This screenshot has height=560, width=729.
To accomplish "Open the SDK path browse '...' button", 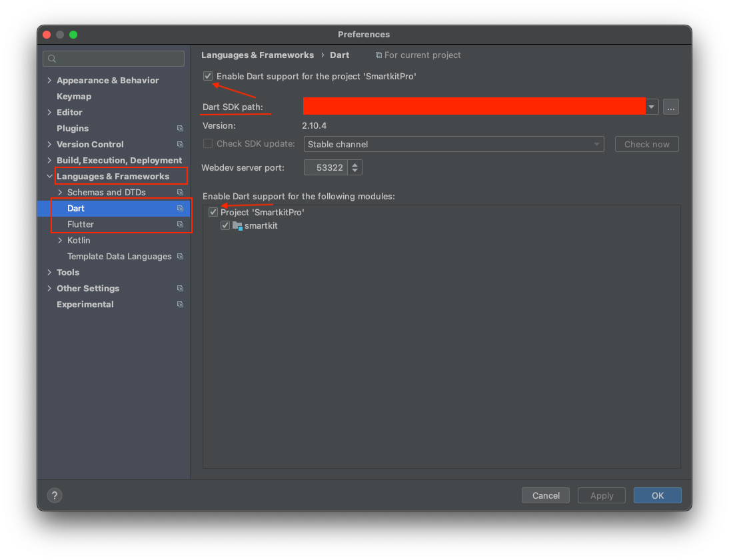I will [670, 106].
